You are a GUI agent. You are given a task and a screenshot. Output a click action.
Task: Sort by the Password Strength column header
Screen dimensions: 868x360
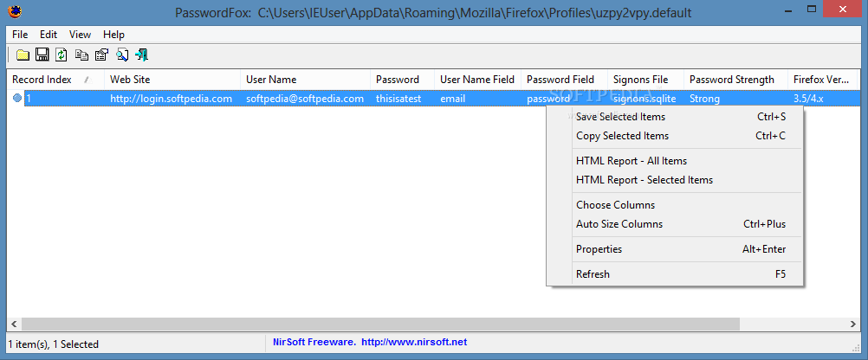(735, 80)
